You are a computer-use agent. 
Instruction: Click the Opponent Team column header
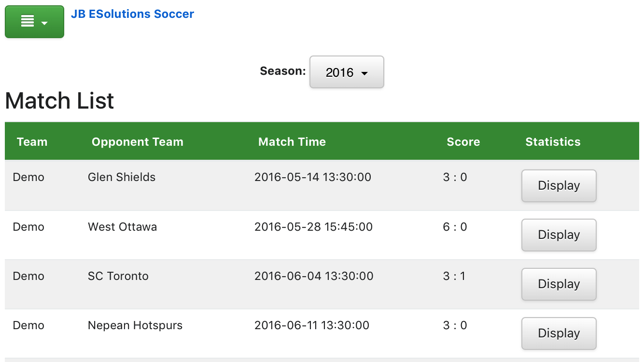[x=138, y=142]
